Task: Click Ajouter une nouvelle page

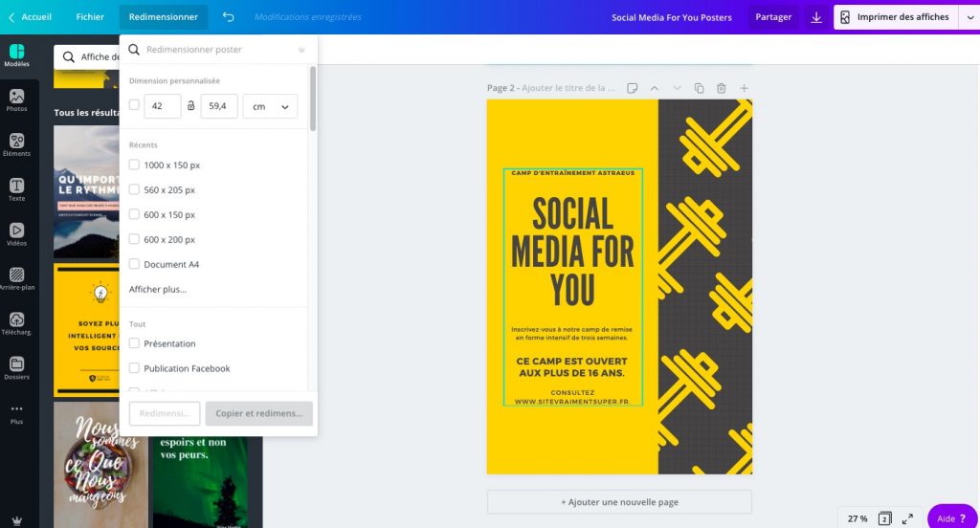Action: [619, 502]
